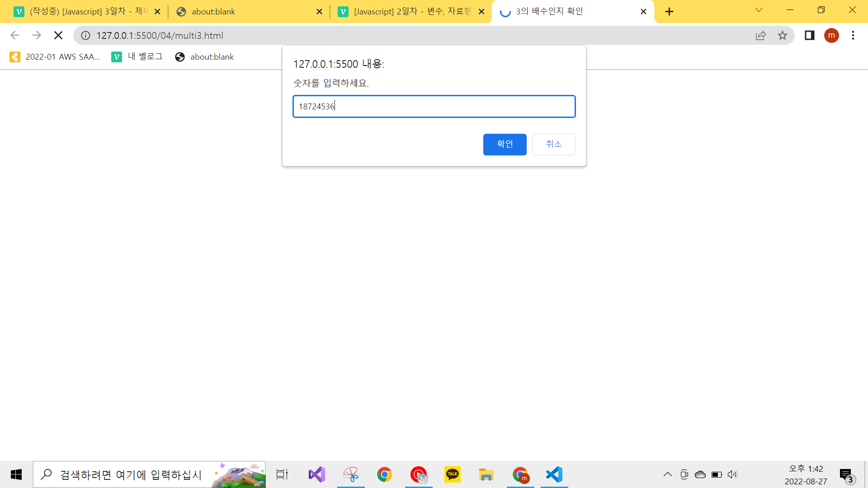Open Visual Studio Code from the taskbar

tap(554, 474)
